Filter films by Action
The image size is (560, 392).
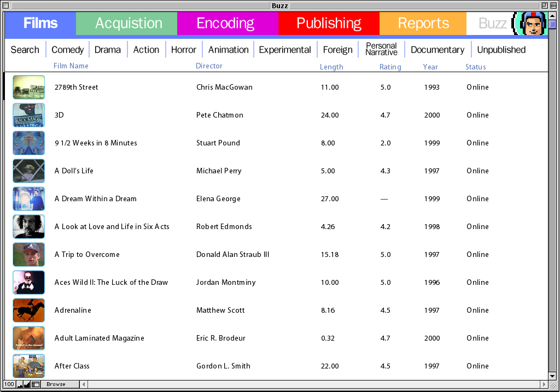(146, 50)
